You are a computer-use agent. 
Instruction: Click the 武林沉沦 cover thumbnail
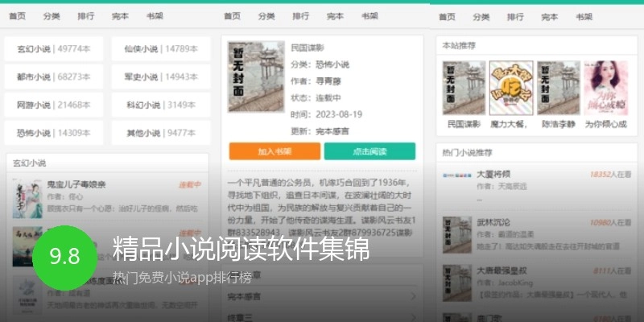(457, 235)
